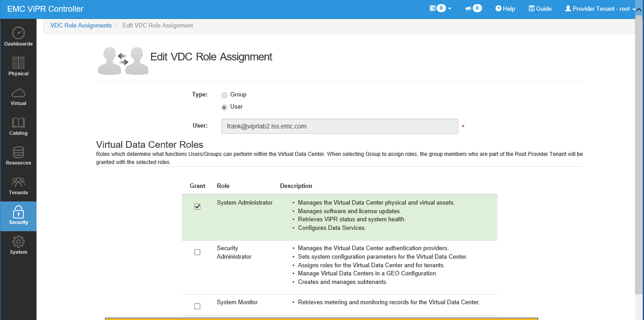
Task: Click the Grant column header
Action: [198, 186]
